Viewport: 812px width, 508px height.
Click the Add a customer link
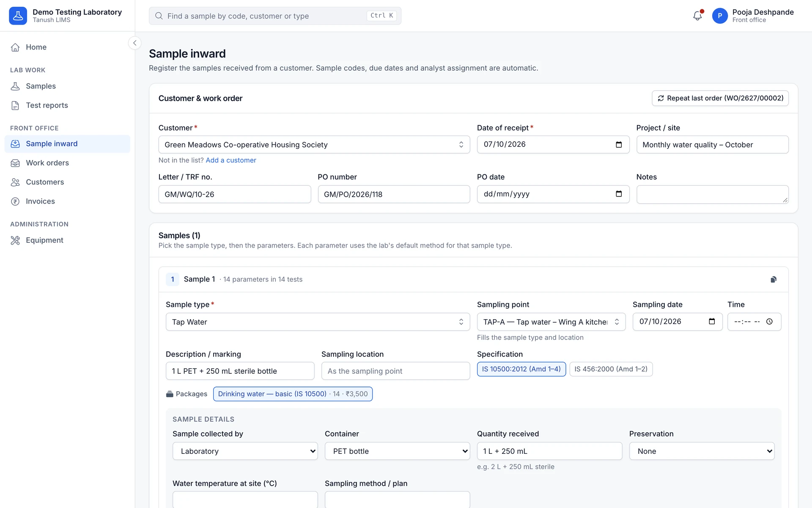click(231, 160)
